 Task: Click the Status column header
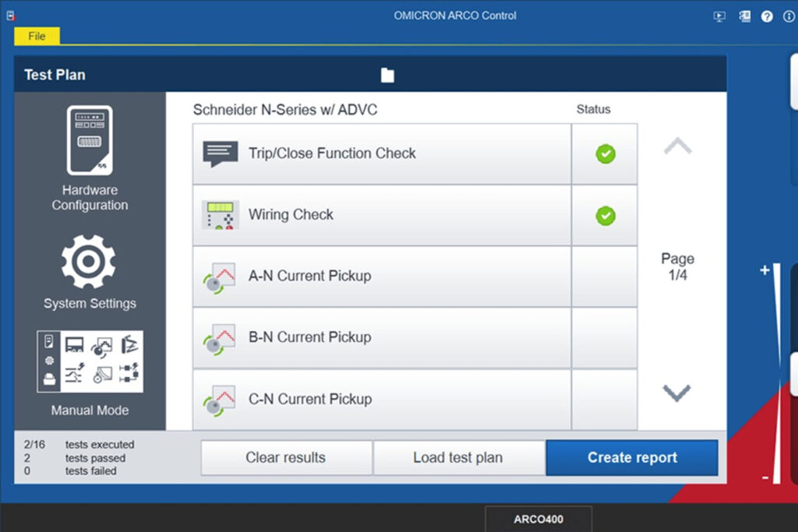click(593, 109)
